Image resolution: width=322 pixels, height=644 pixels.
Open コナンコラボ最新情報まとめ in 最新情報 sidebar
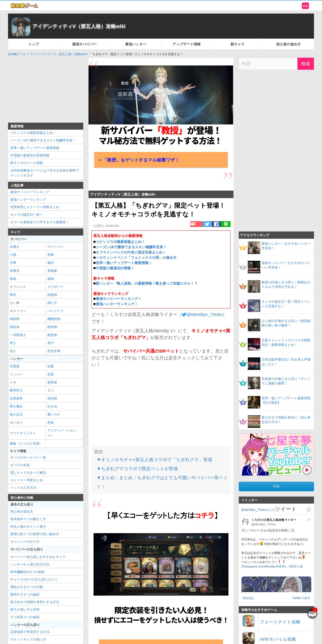point(33,133)
